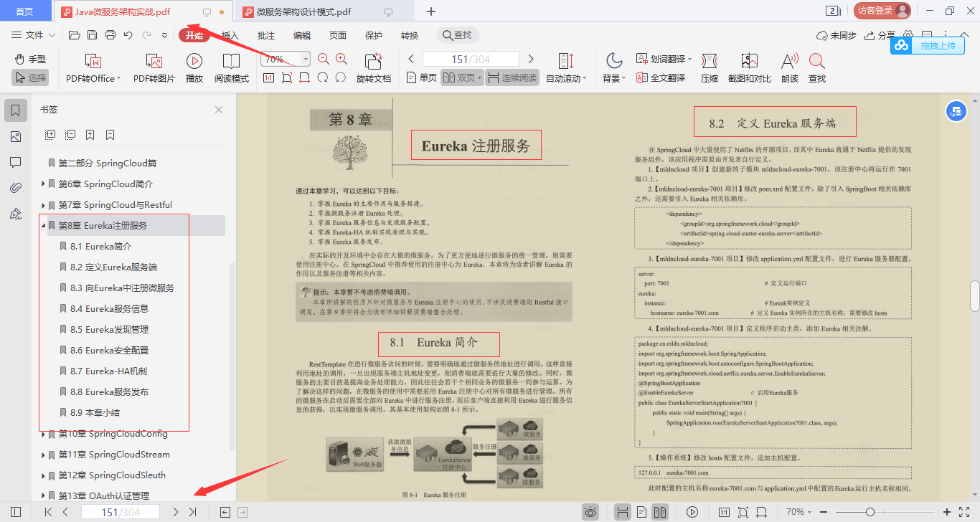Select the Hand tool (手型)
The height and width of the screenshot is (522, 980).
pos(30,59)
